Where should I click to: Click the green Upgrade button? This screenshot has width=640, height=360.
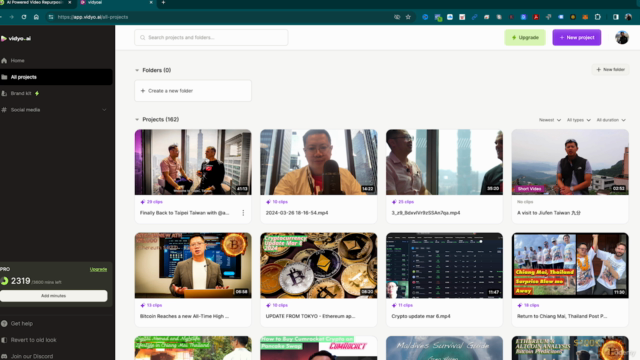[x=525, y=38]
